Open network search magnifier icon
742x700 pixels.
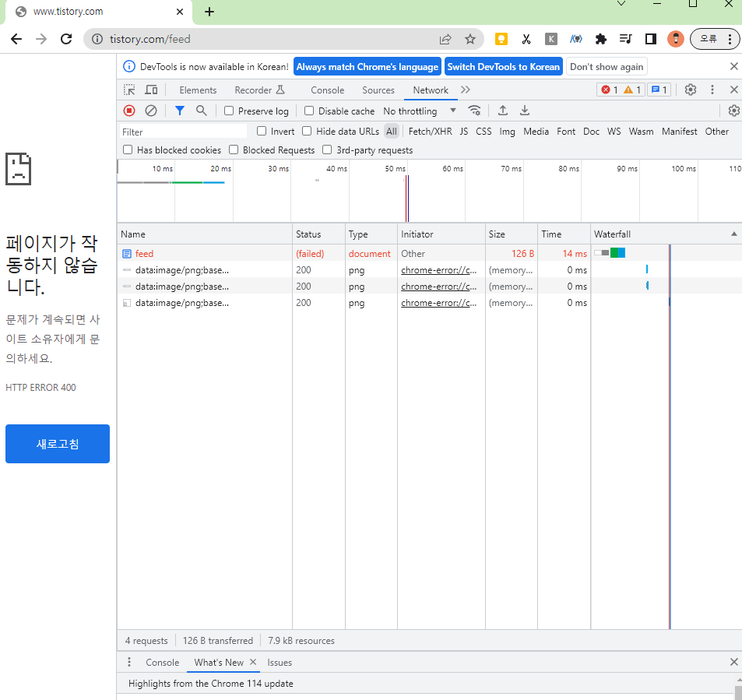(x=202, y=111)
